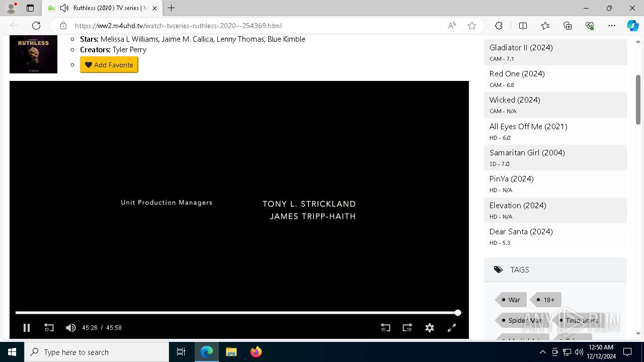The width and height of the screenshot is (644, 362).
Task: Click the rewind 10 icon near settings
Action: (385, 328)
